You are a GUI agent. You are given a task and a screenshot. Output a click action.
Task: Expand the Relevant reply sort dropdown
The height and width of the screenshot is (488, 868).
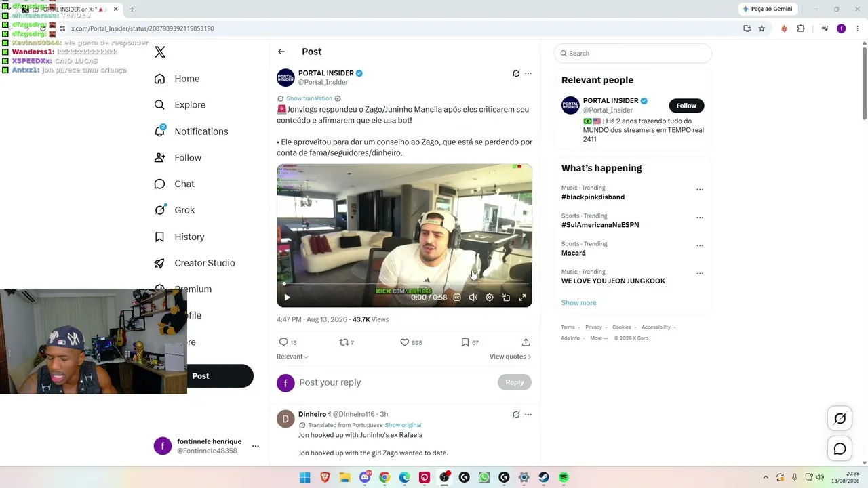tap(292, 357)
